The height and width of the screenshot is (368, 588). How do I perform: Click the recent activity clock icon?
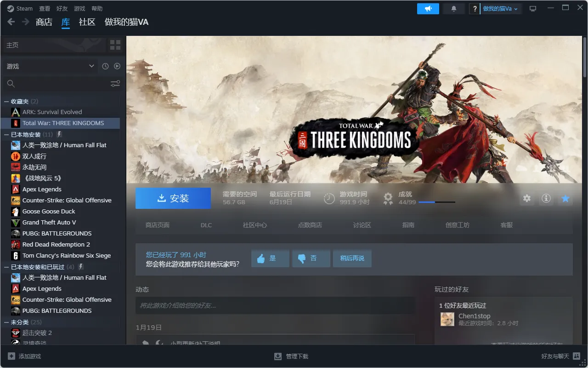pyautogui.click(x=105, y=66)
